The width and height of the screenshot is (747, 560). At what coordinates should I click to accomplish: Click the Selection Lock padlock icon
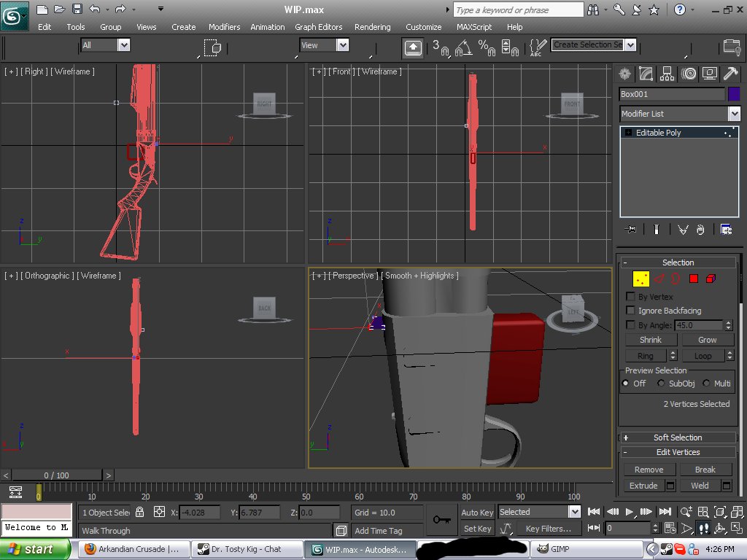point(140,512)
